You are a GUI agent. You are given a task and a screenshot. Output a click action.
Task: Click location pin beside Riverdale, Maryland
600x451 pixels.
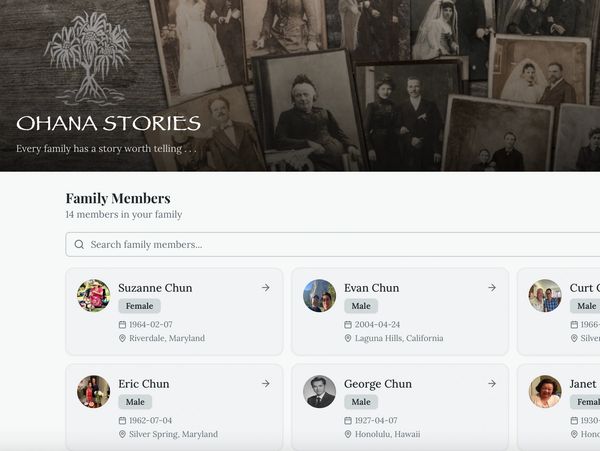(x=122, y=339)
